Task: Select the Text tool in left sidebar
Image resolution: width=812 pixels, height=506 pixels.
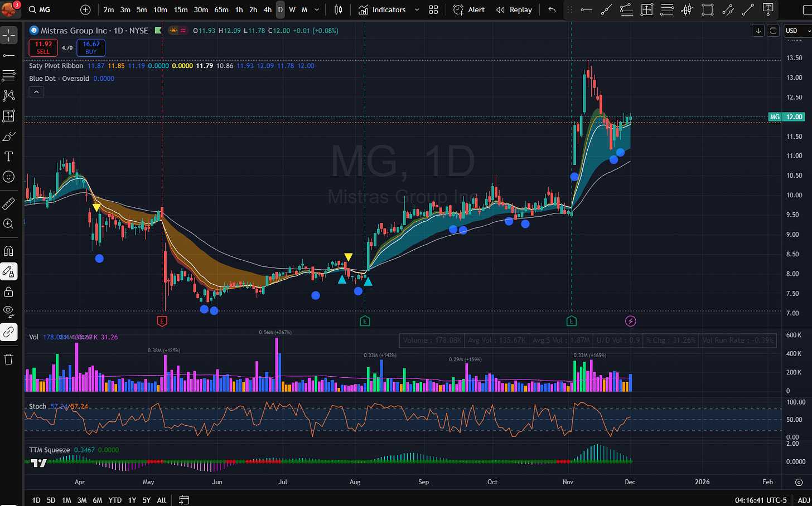Action: (9, 157)
